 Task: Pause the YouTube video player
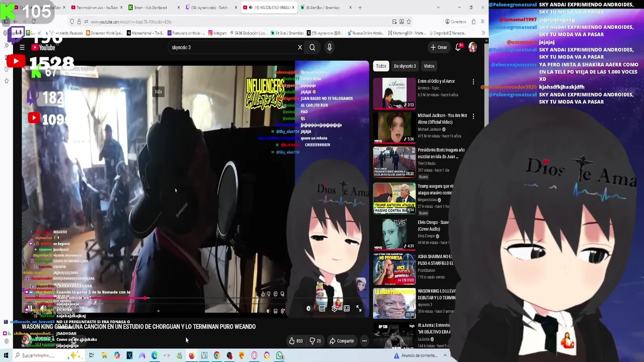[x=30, y=309]
